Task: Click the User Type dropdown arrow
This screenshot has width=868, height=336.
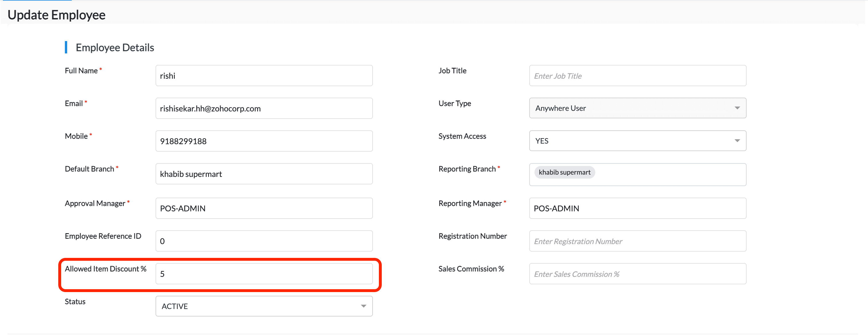Action: pyautogui.click(x=737, y=108)
